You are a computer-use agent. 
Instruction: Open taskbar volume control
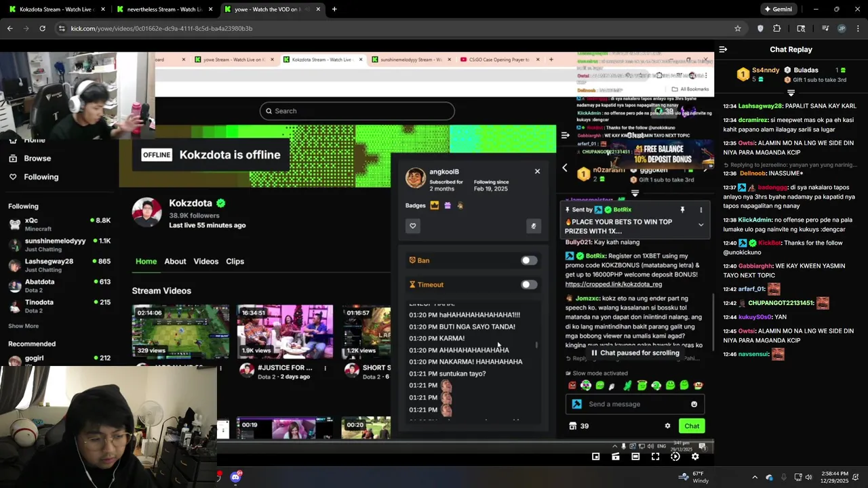coord(808,477)
